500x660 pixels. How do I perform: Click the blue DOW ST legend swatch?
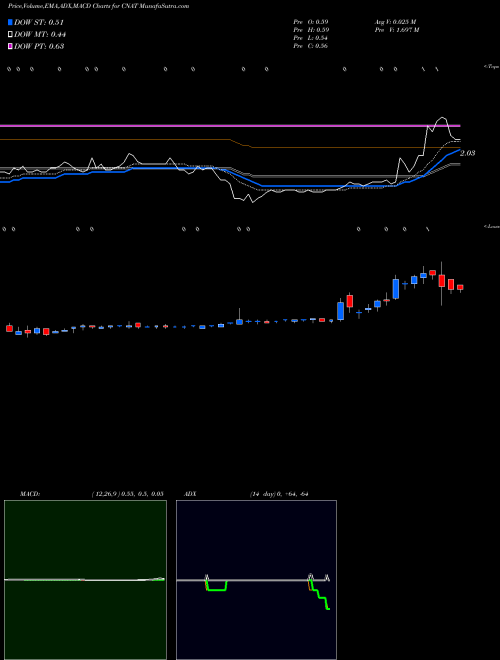(x=10, y=22)
